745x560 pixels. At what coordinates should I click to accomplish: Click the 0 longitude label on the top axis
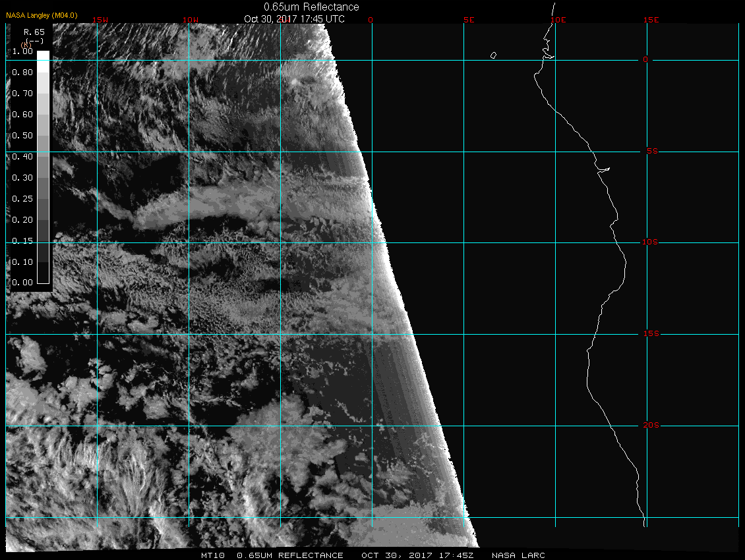tap(371, 20)
